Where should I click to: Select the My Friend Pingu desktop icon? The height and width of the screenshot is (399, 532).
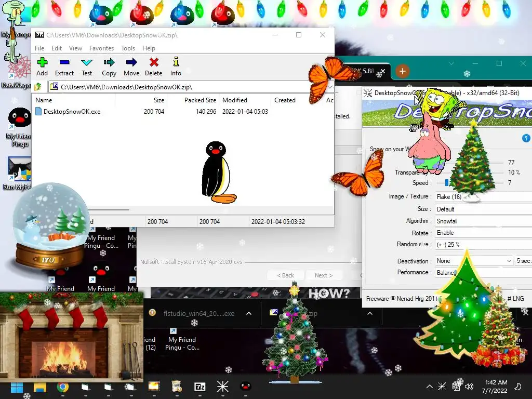click(x=19, y=127)
